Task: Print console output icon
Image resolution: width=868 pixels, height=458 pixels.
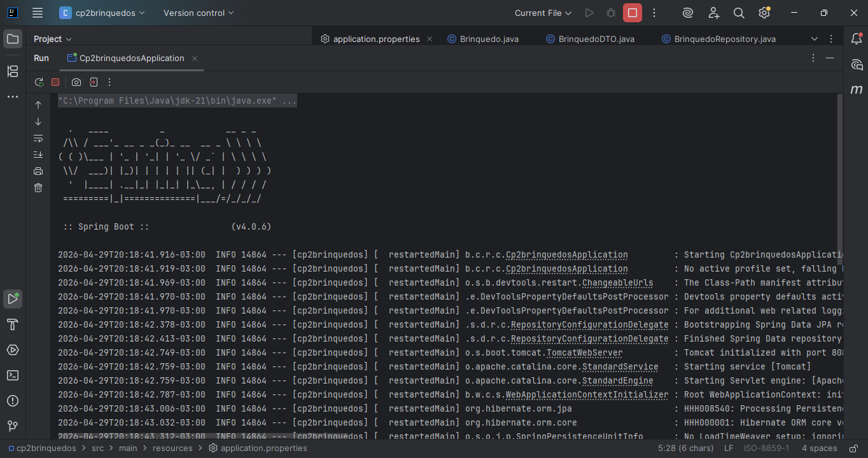Action: coord(38,171)
